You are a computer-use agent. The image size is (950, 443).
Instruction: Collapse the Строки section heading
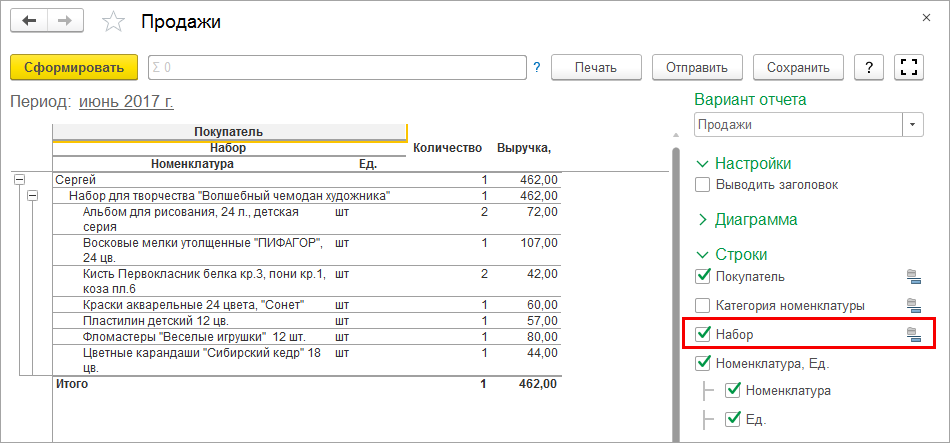[x=703, y=255]
